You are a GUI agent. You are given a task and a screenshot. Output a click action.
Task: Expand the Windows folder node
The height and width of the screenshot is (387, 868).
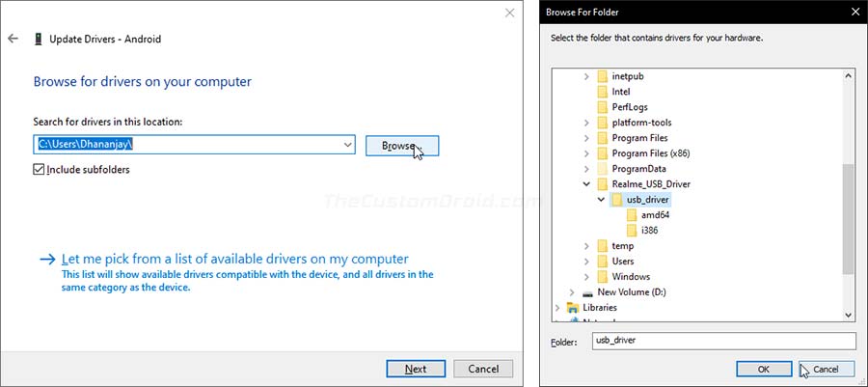pos(586,276)
